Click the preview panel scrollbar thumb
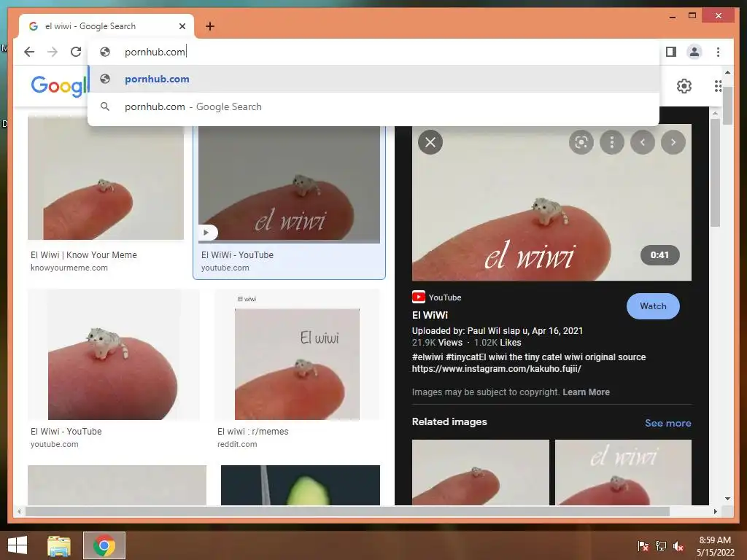 point(715,172)
